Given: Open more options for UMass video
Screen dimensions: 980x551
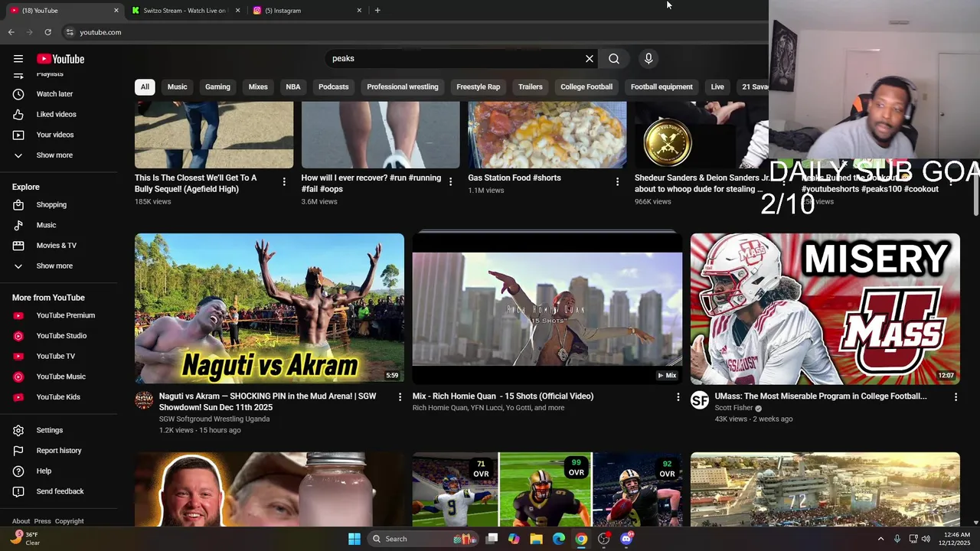Looking at the screenshot, I should click(955, 396).
